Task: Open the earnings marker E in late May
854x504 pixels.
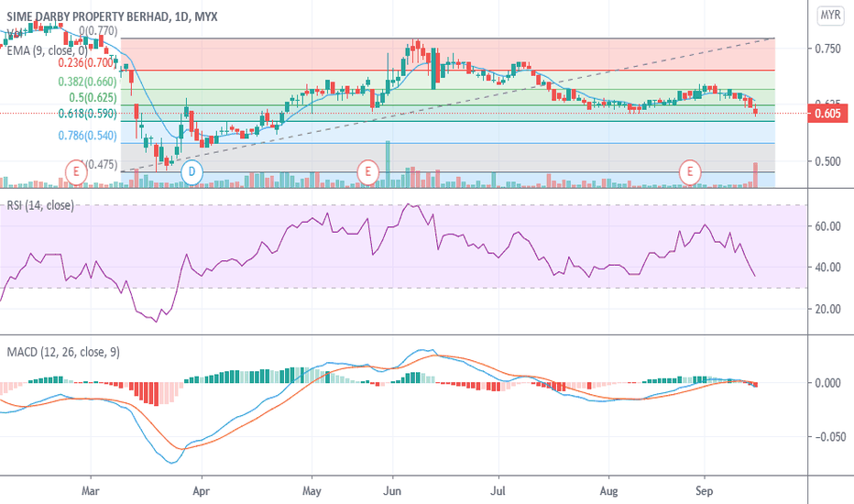Action: pos(367,172)
